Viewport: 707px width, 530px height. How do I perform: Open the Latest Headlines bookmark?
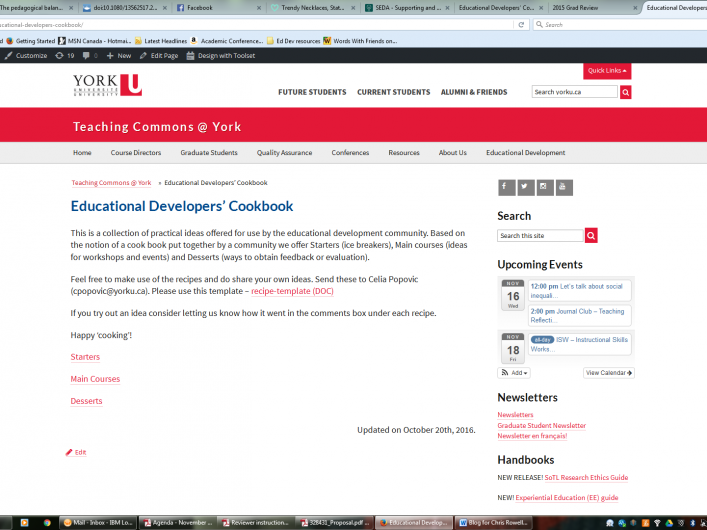[x=161, y=41]
